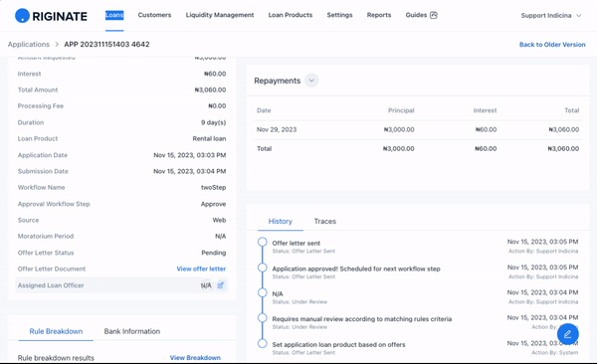Screen dimensions: 597x364
Task: Click the Originate logo
Action: (x=51, y=16)
